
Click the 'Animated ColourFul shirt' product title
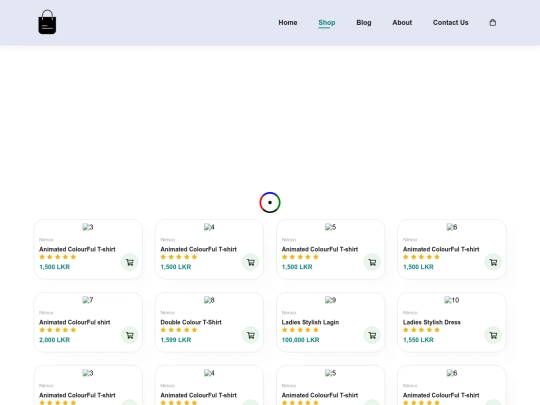74,322
